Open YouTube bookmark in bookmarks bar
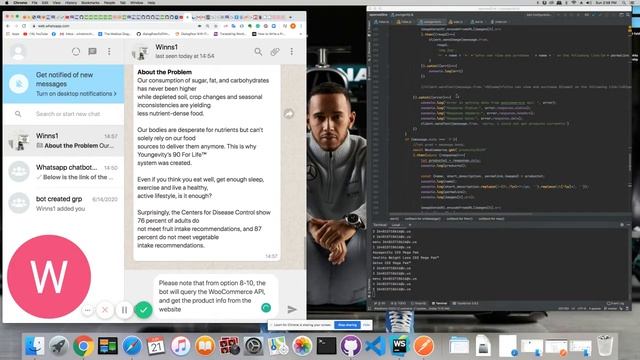 click(x=36, y=34)
